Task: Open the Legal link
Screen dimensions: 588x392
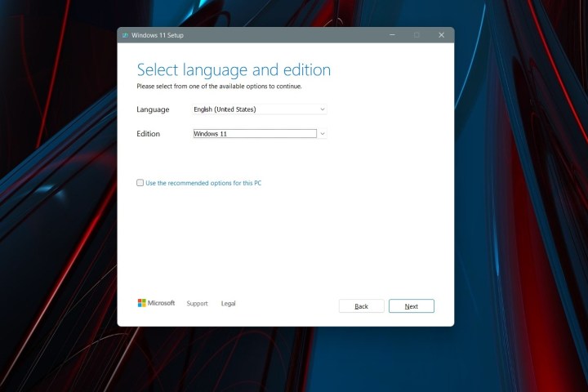Action: (x=228, y=304)
